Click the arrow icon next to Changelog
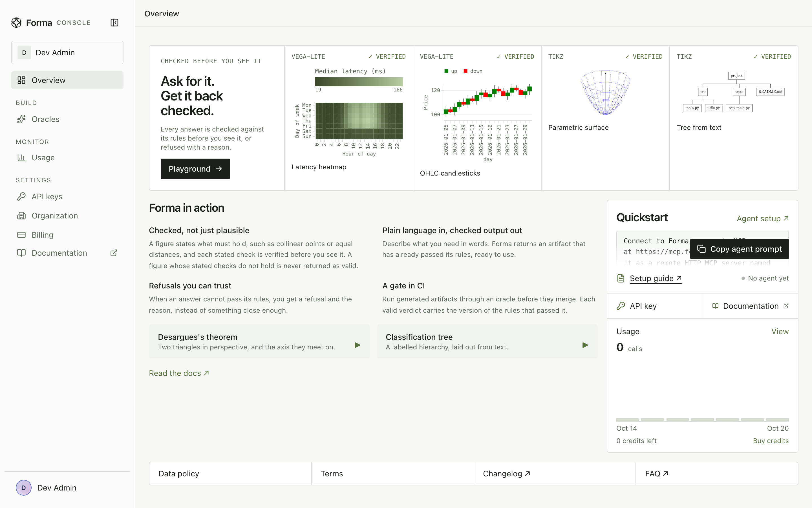Viewport: 812px width, 508px height. click(528, 473)
